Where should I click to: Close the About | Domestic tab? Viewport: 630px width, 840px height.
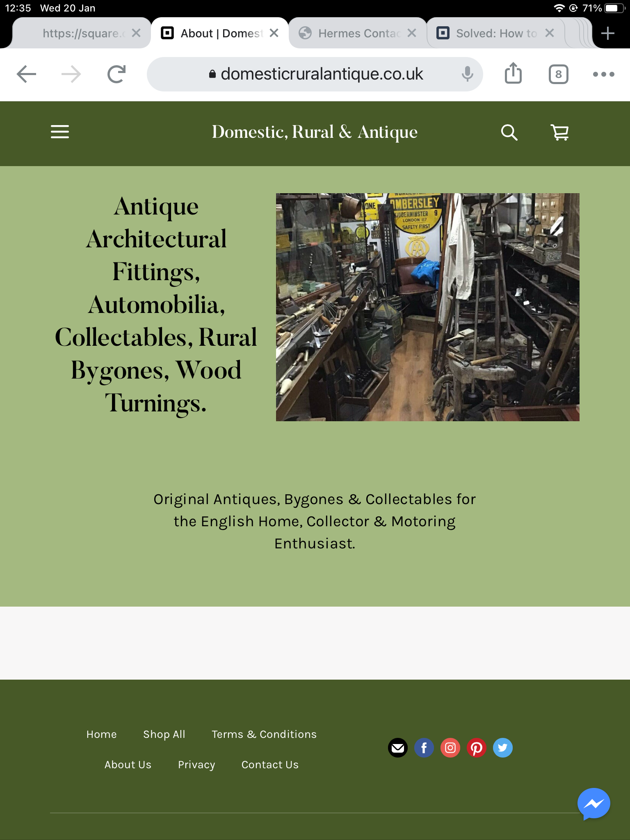(274, 33)
